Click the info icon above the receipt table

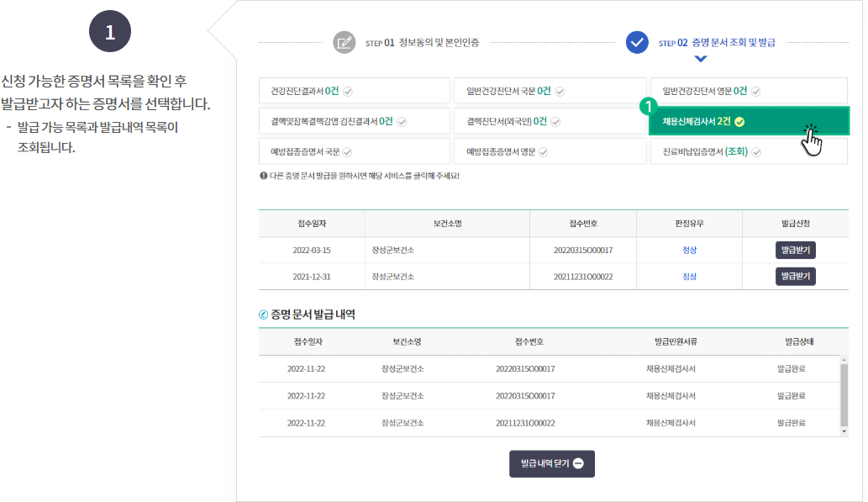(x=261, y=177)
